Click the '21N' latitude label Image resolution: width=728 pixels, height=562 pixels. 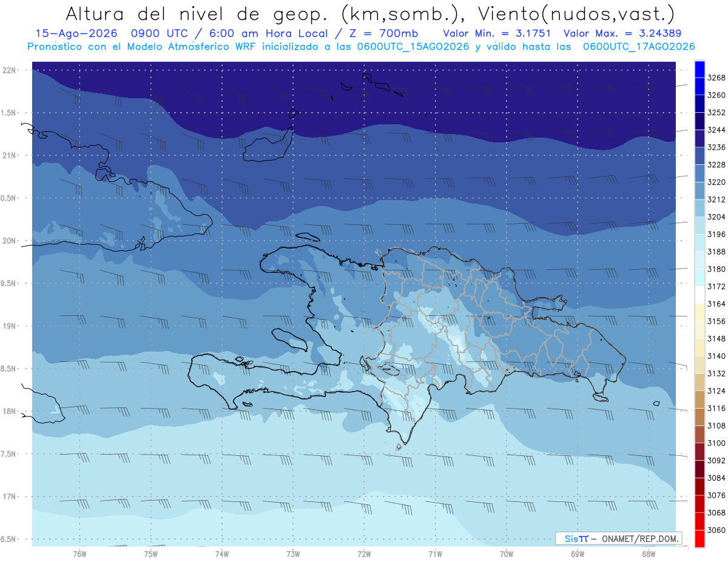9,155
